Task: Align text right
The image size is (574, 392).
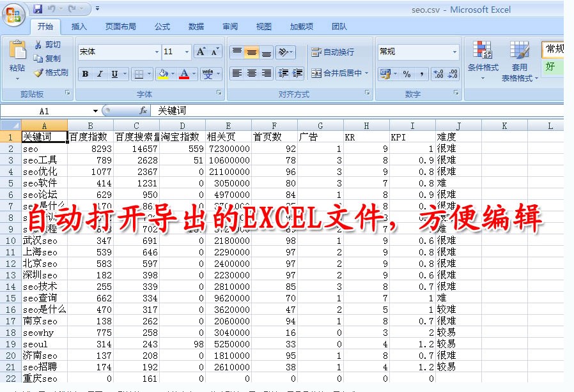Action: click(267, 73)
